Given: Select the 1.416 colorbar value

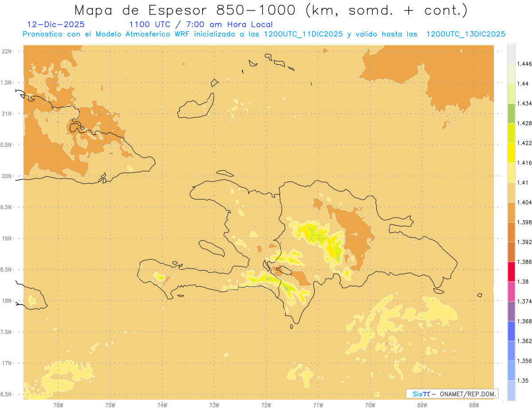Looking at the screenshot, I should click(524, 163).
